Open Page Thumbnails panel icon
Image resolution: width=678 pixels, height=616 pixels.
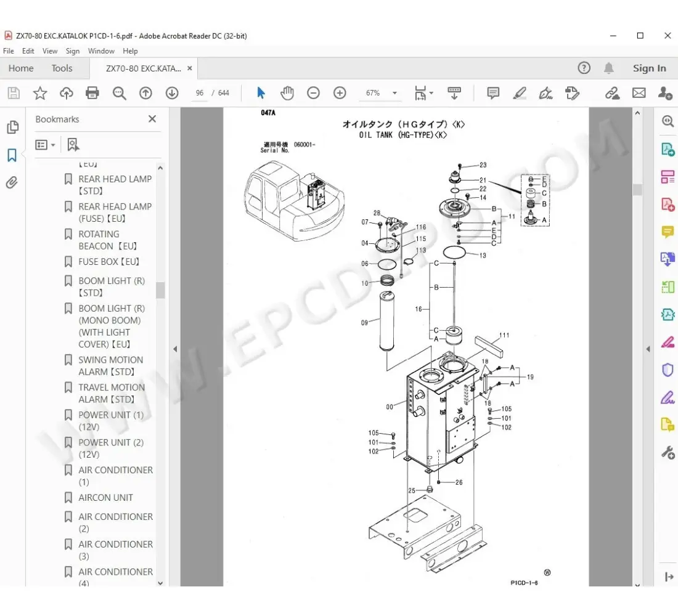click(12, 128)
